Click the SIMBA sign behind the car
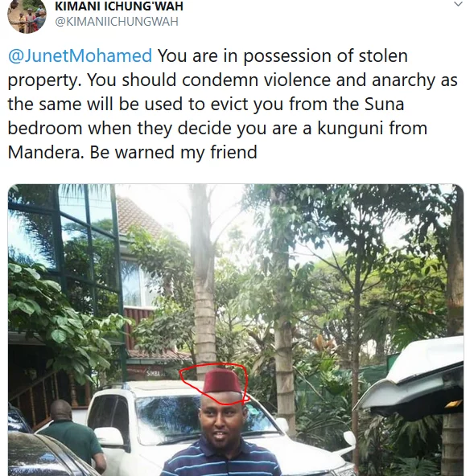The width and height of the screenshot is (474, 476). [152, 373]
